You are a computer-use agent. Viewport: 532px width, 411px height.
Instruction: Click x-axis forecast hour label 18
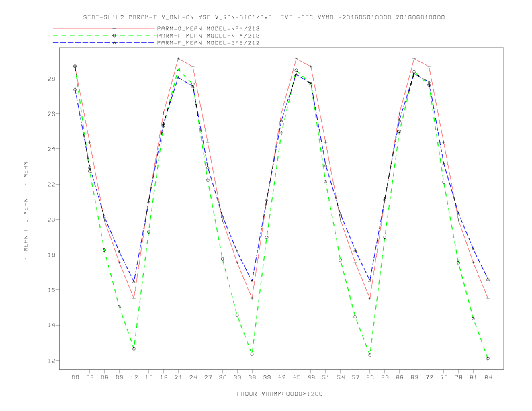pyautogui.click(x=163, y=377)
